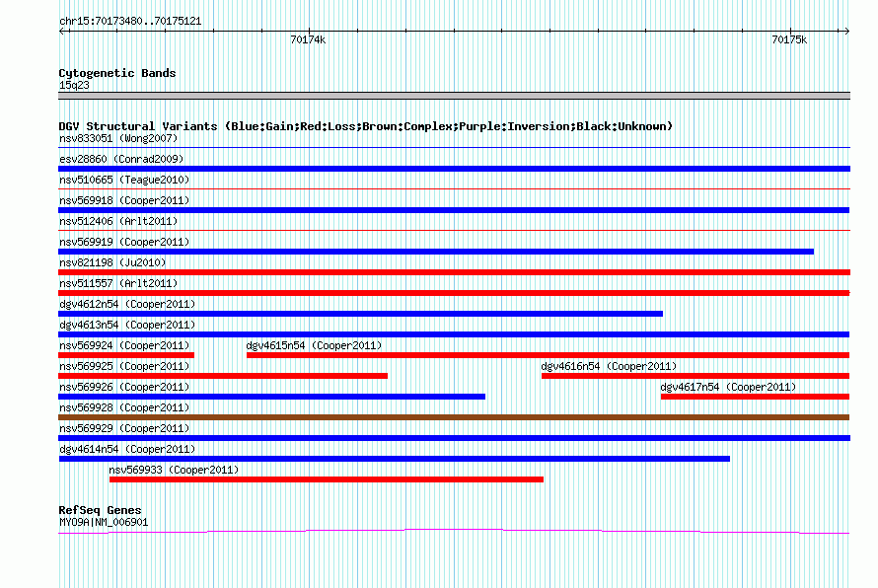The width and height of the screenshot is (878, 588).
Task: Select the nsv569926 (Cooper2011) blue bar
Action: 271,397
